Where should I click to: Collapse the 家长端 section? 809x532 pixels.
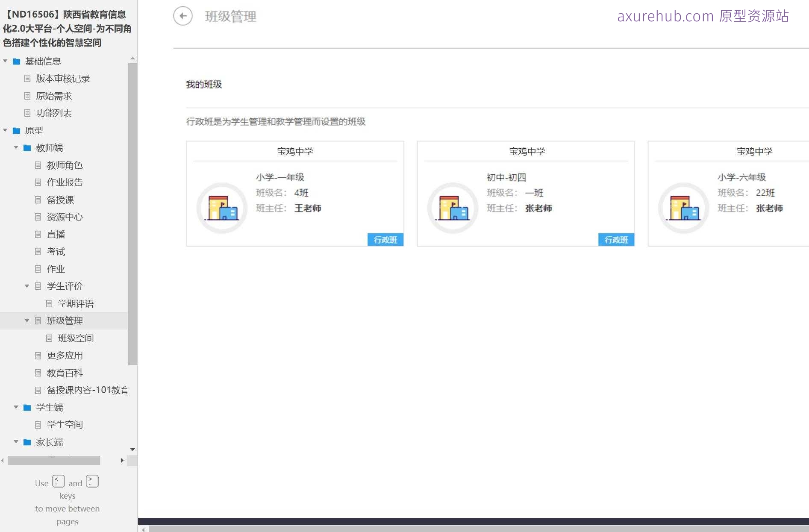click(16, 442)
